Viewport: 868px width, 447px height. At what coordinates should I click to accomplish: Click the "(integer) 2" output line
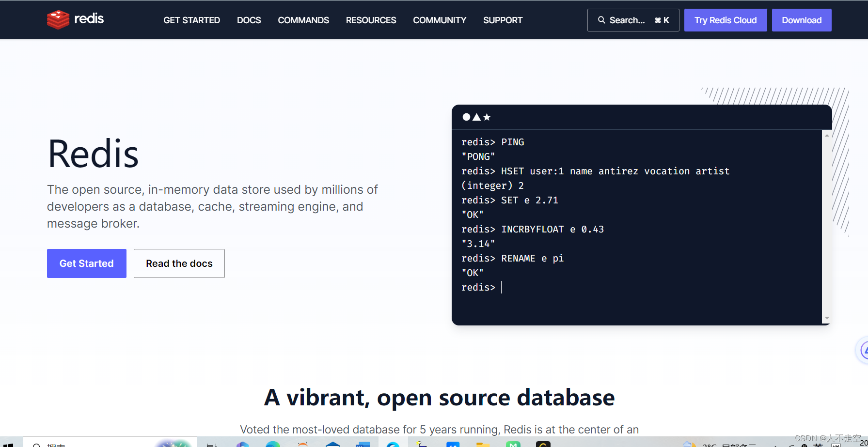[492, 185]
